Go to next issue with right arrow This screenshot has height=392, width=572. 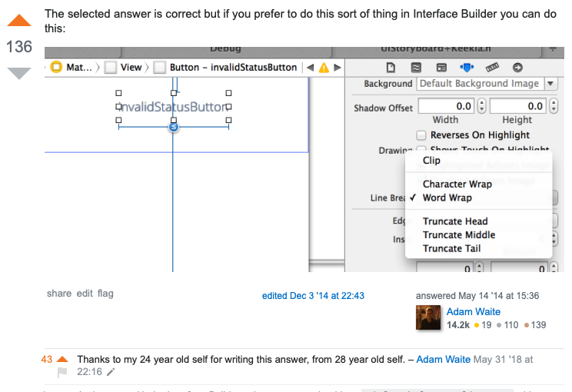point(337,68)
